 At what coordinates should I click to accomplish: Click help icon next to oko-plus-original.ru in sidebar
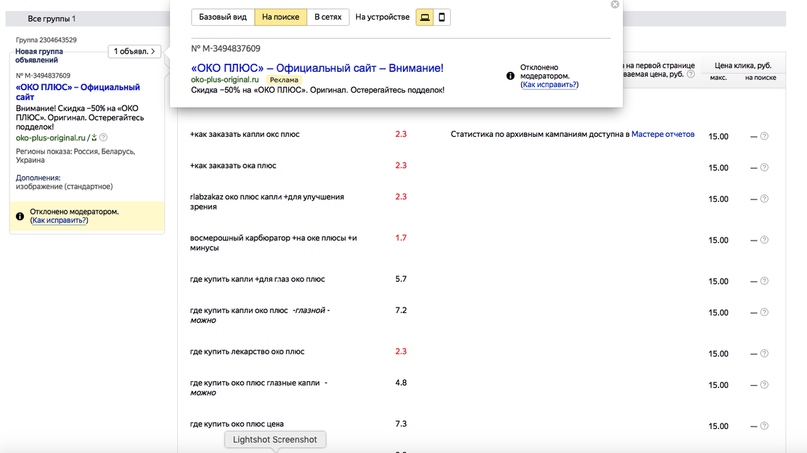click(103, 137)
